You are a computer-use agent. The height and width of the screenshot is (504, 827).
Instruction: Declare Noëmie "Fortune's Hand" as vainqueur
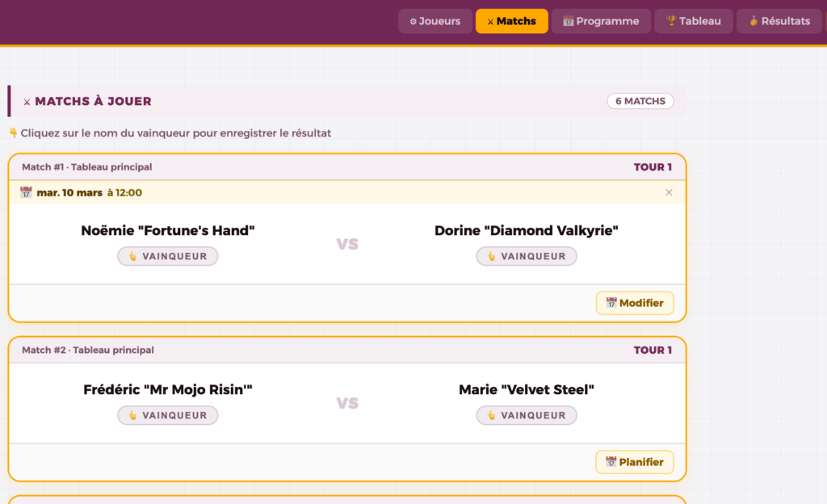point(168,256)
